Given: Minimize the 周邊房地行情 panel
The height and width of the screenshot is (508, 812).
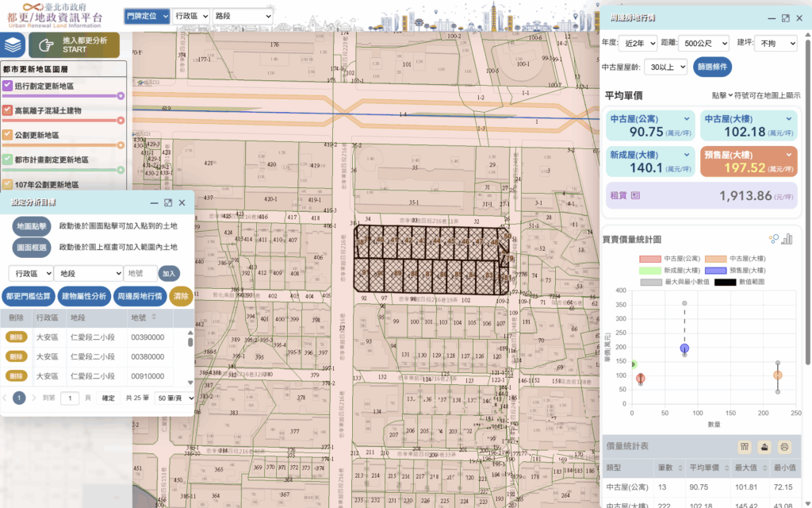Looking at the screenshot, I should (772, 18).
